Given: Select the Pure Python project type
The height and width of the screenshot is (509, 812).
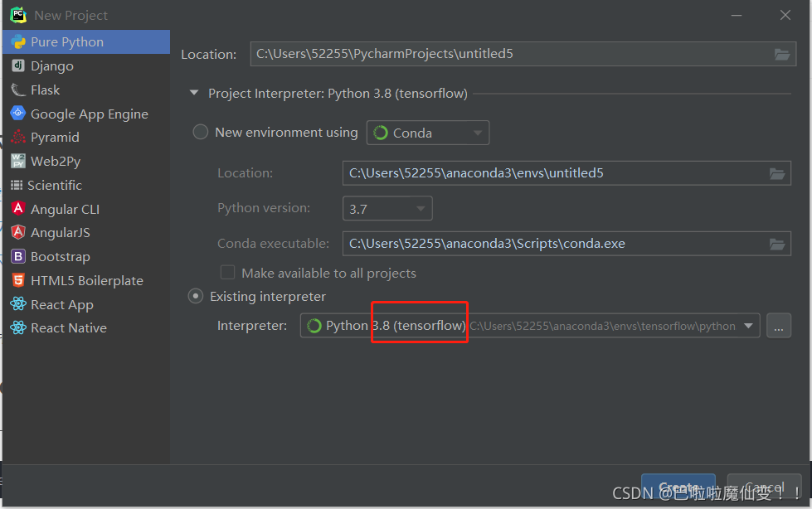Looking at the screenshot, I should [86, 42].
